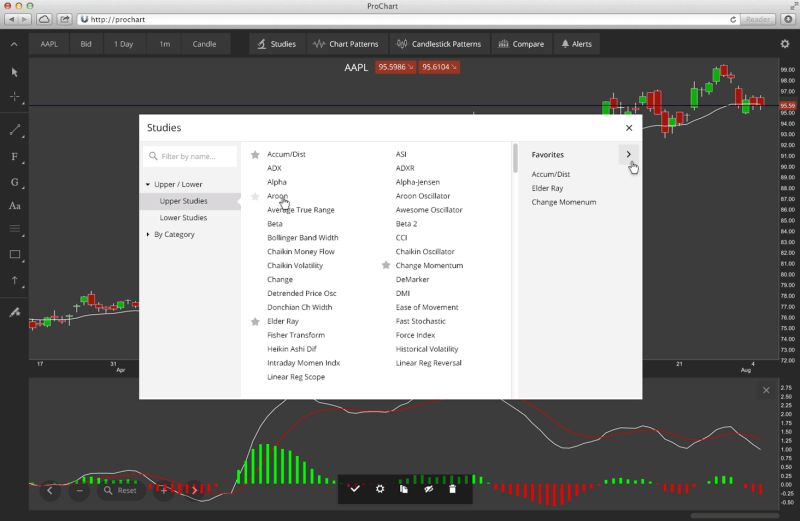The width and height of the screenshot is (800, 521).
Task: Select Elder Ray in Favorites list
Action: tap(547, 188)
